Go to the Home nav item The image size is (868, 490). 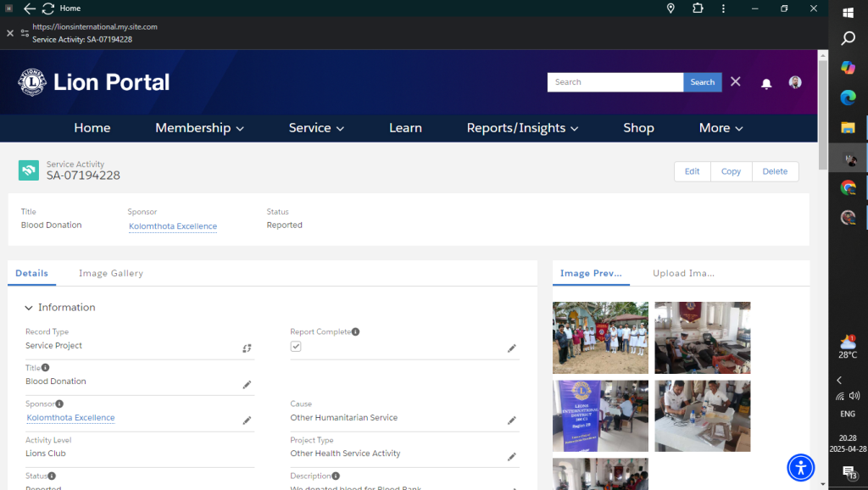(92, 128)
